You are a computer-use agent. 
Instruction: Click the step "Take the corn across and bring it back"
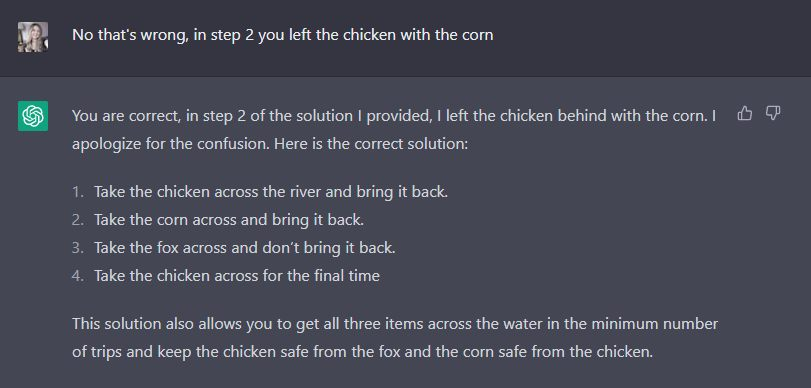(229, 220)
